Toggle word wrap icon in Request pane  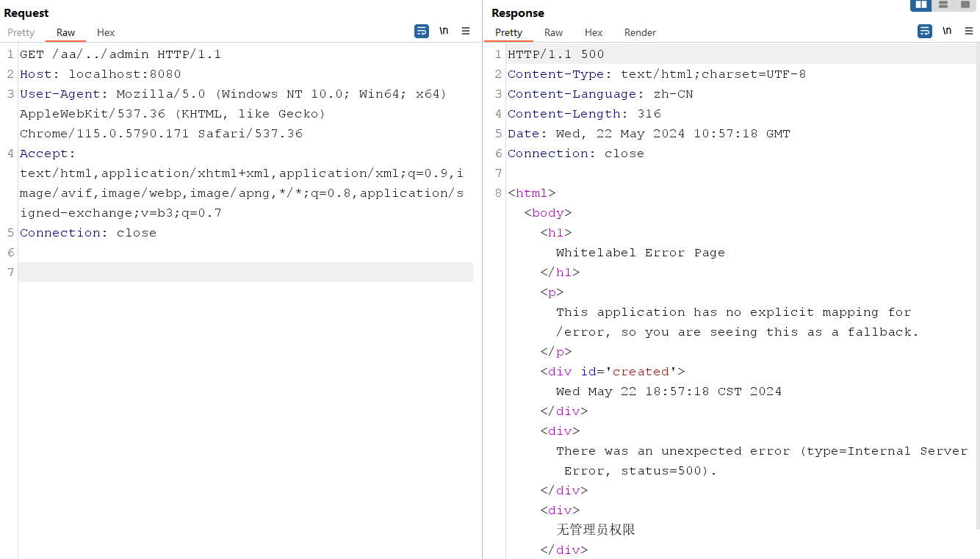(x=422, y=31)
